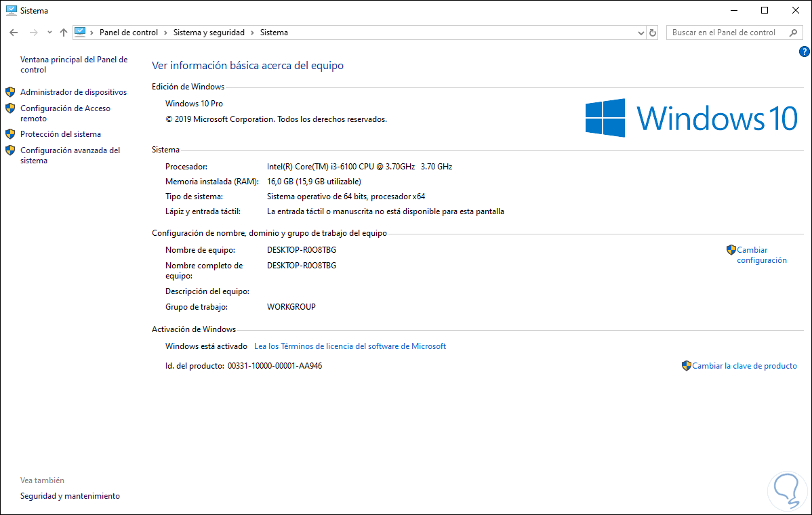Click product ID '00331-10000-00001-AA946'

coord(275,366)
